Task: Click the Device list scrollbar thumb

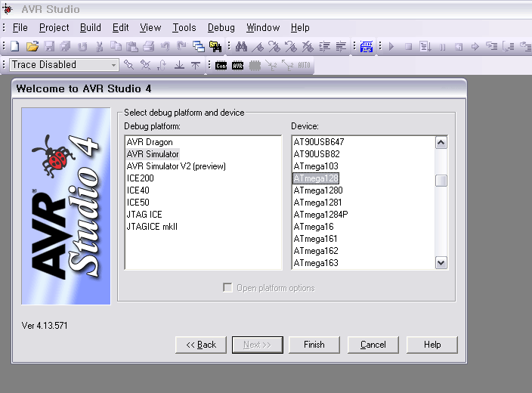Action: 441,181
